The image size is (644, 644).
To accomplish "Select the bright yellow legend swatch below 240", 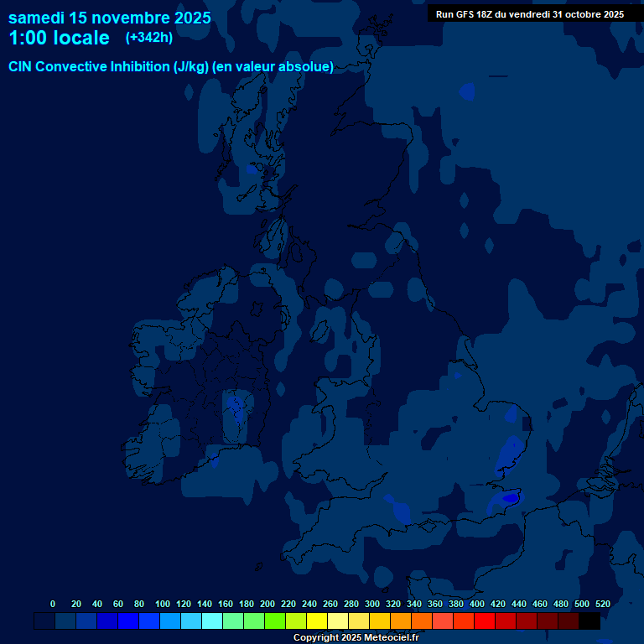I will [x=317, y=621].
